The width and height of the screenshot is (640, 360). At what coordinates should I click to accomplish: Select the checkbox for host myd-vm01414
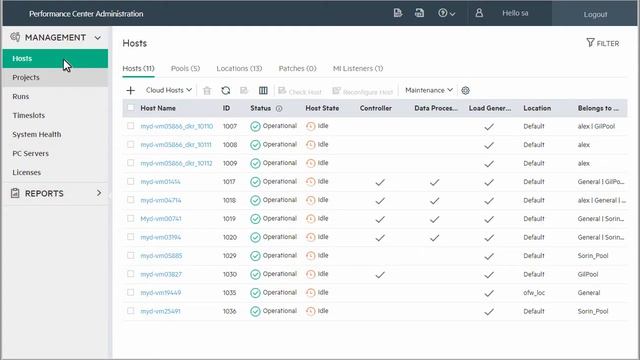(131, 181)
